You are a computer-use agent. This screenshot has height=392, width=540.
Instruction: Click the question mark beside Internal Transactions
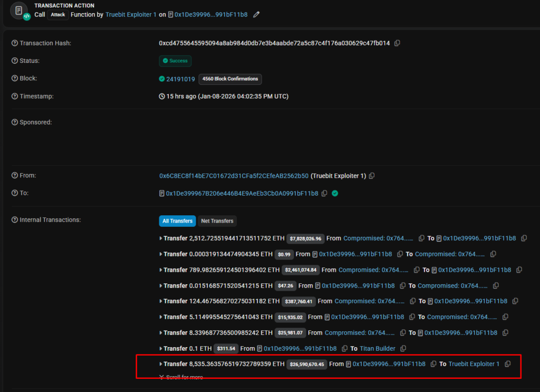(x=14, y=219)
